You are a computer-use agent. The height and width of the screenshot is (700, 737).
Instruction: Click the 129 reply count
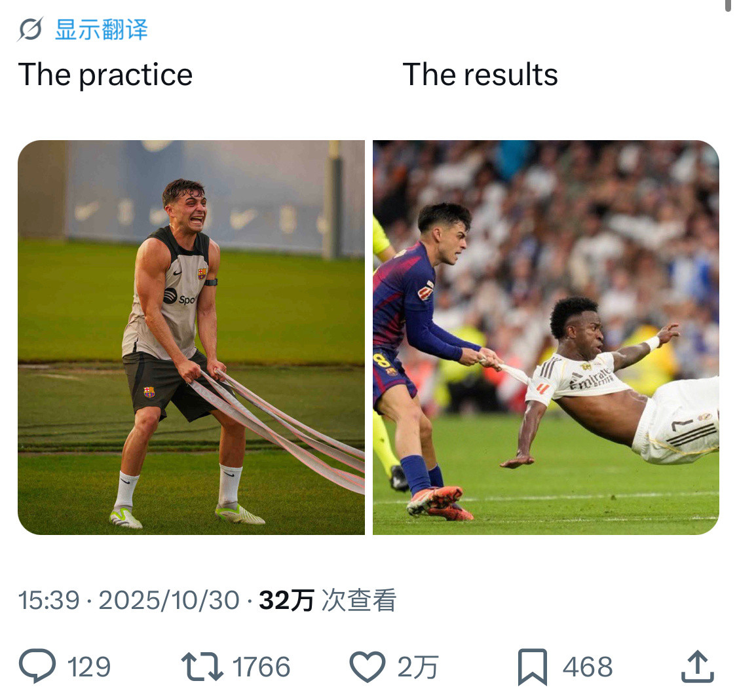(x=89, y=667)
